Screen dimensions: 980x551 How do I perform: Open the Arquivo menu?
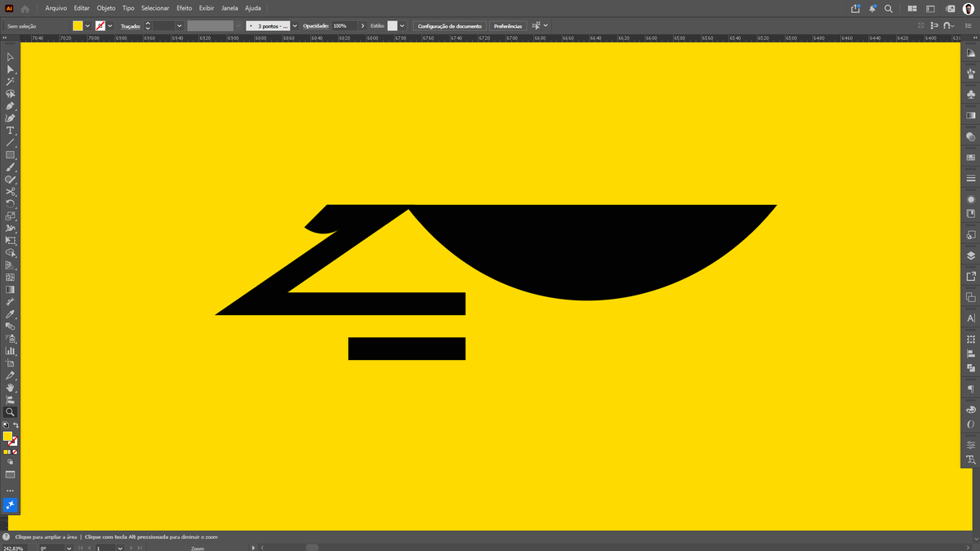[56, 8]
